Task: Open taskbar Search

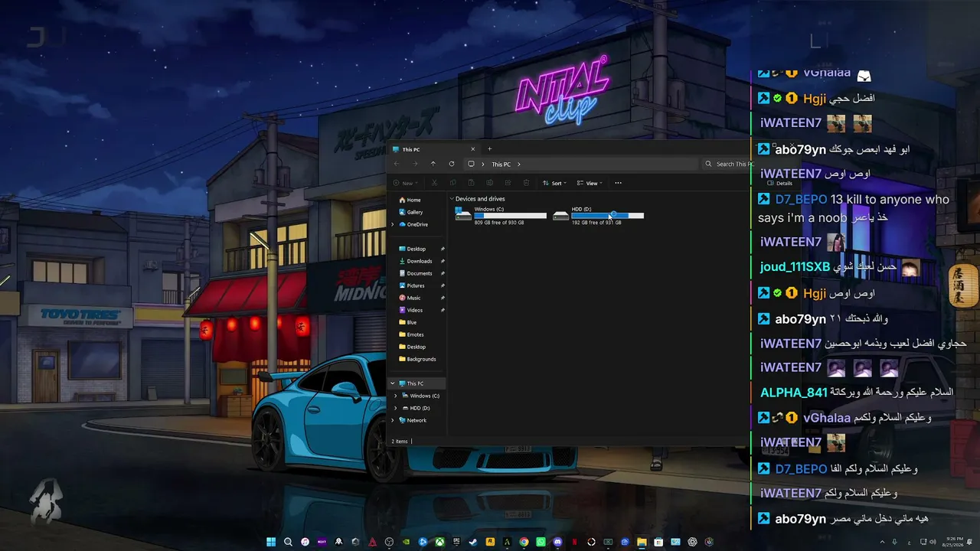Action: click(288, 542)
